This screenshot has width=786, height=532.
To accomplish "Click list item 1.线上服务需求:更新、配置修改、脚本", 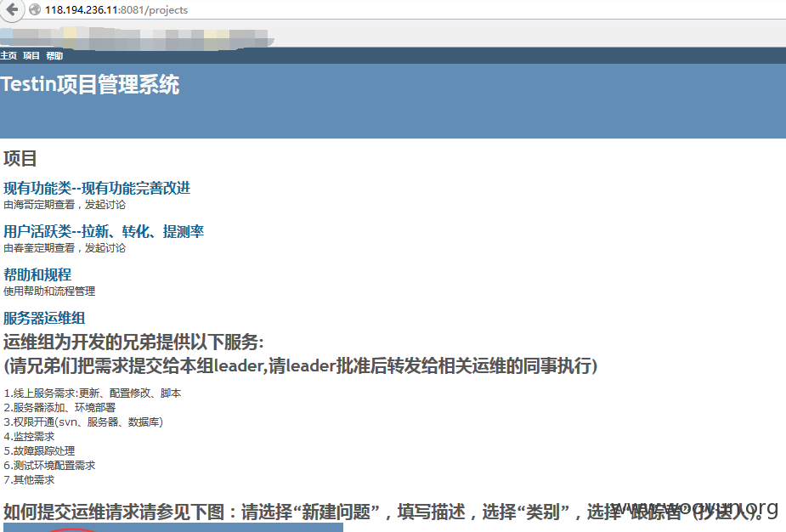I will 93,393.
